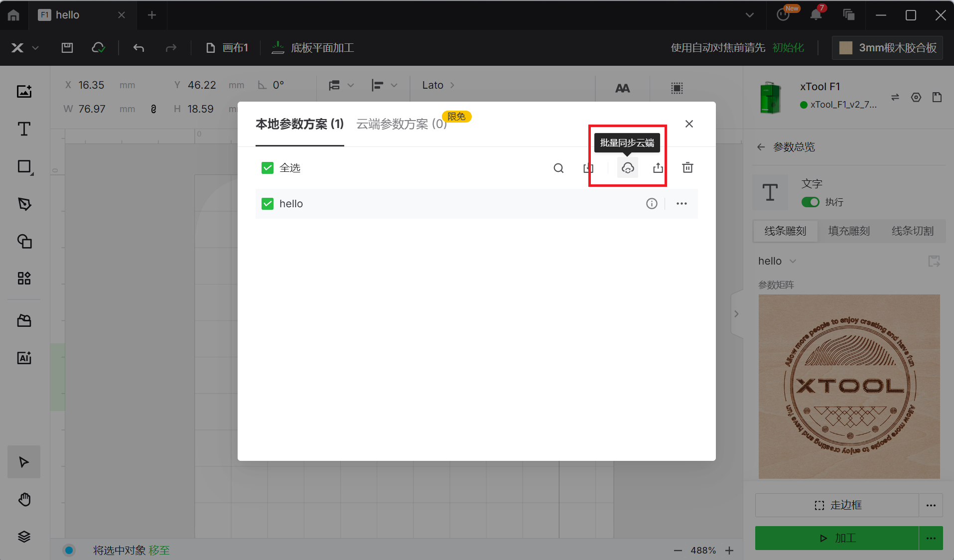The width and height of the screenshot is (954, 560).
Task: Click the search icon in parameter dialog
Action: point(558,168)
